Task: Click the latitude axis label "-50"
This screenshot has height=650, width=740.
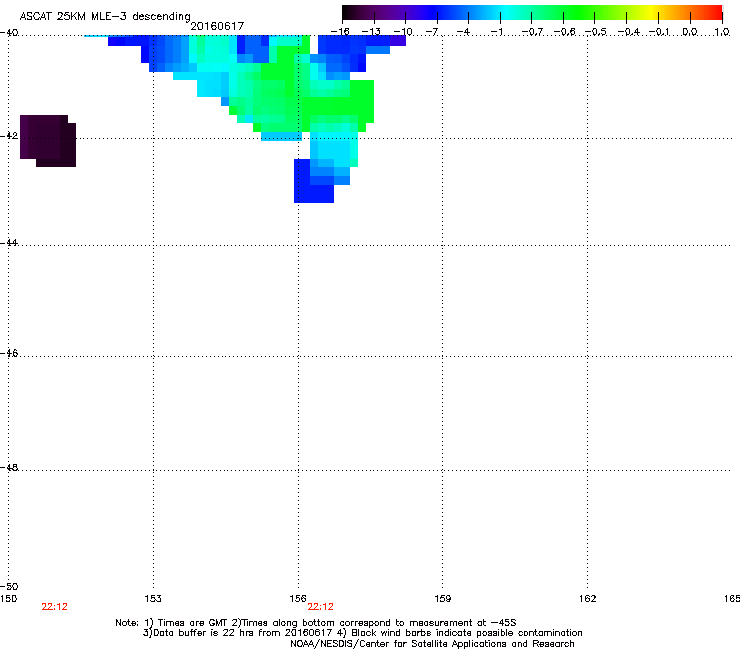Action: pyautogui.click(x=9, y=586)
